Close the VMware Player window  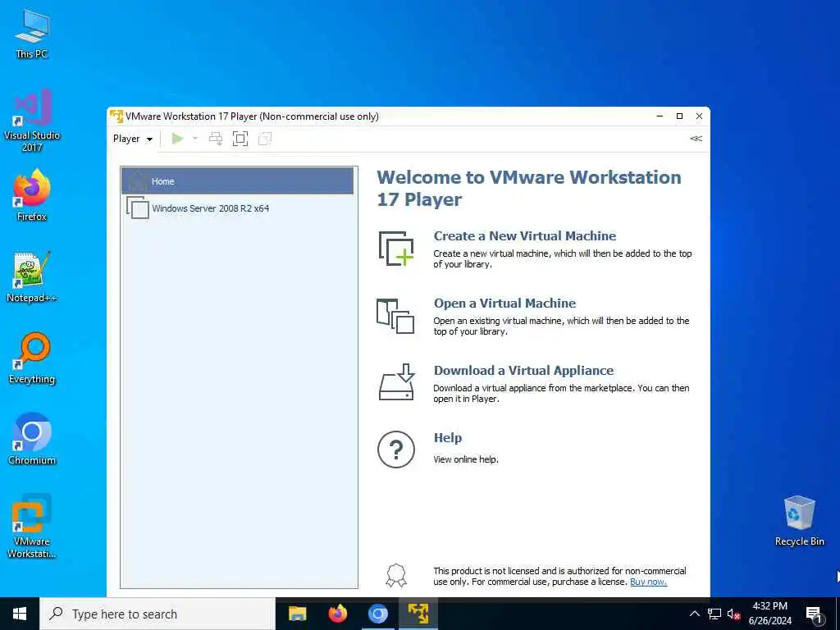click(x=699, y=116)
